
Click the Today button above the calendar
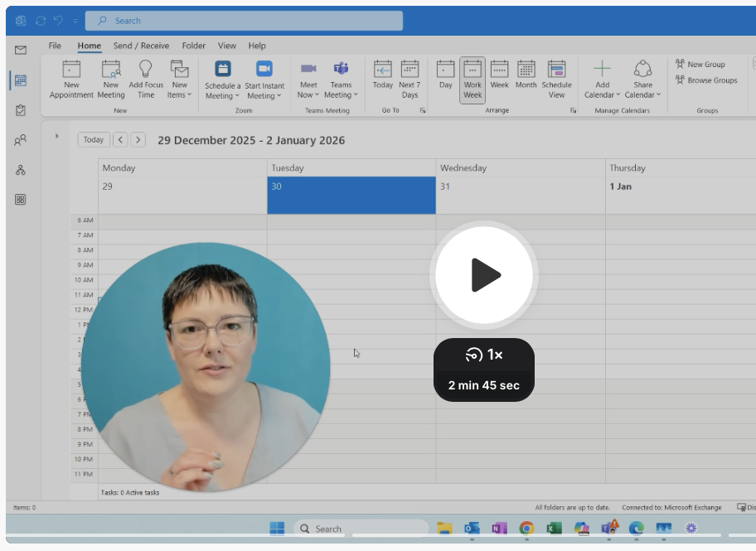click(94, 140)
